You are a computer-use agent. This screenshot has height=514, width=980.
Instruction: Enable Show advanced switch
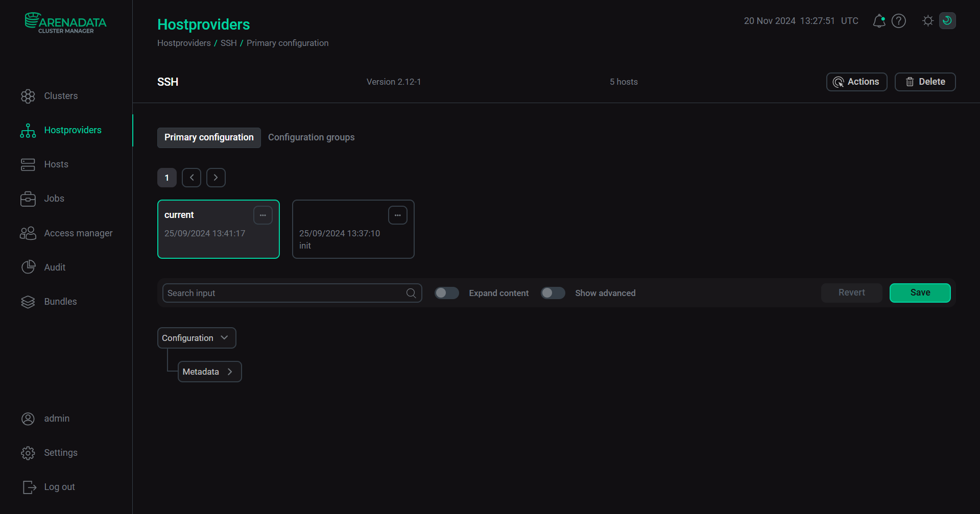(553, 293)
